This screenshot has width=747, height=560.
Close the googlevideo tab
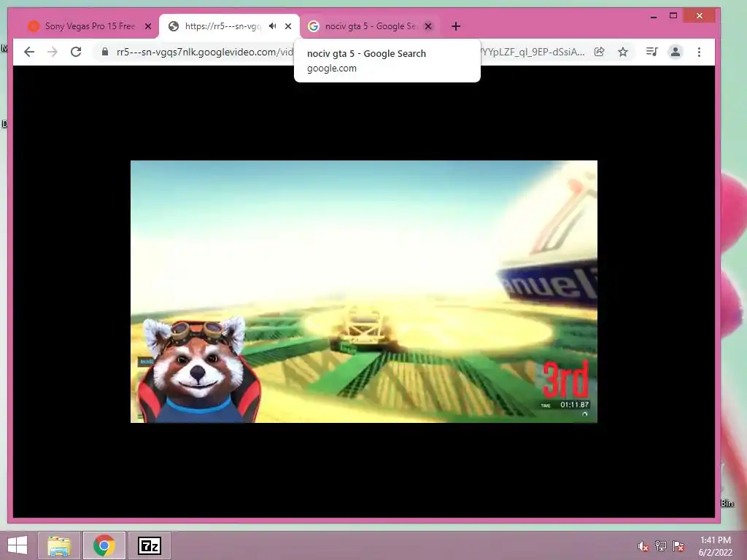(288, 26)
